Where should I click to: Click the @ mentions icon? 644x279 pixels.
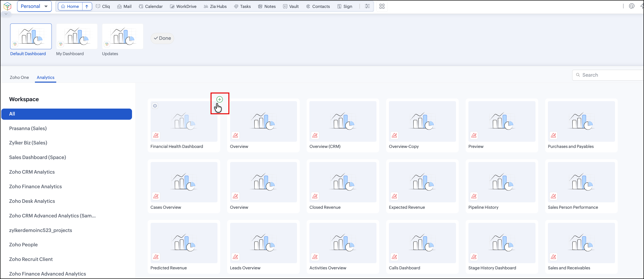[x=632, y=6]
